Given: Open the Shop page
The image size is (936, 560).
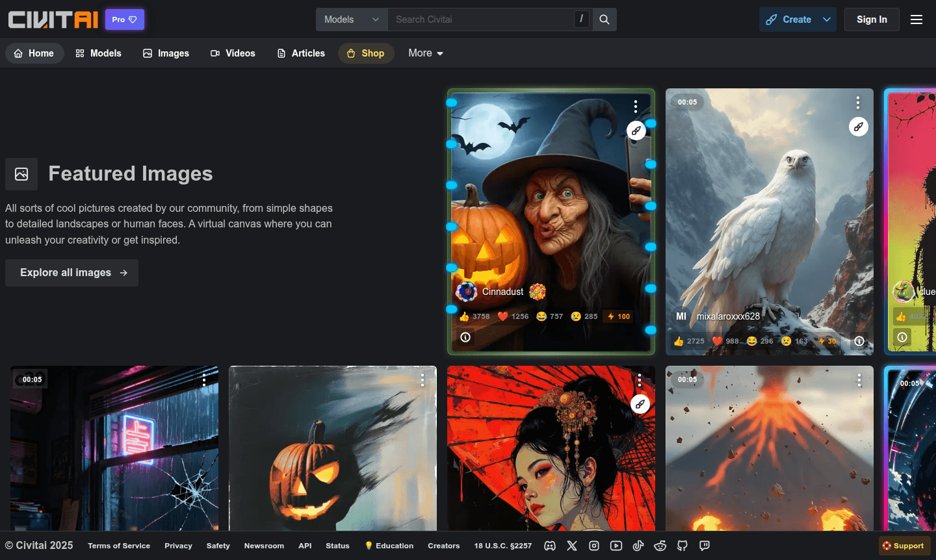Looking at the screenshot, I should [x=366, y=53].
